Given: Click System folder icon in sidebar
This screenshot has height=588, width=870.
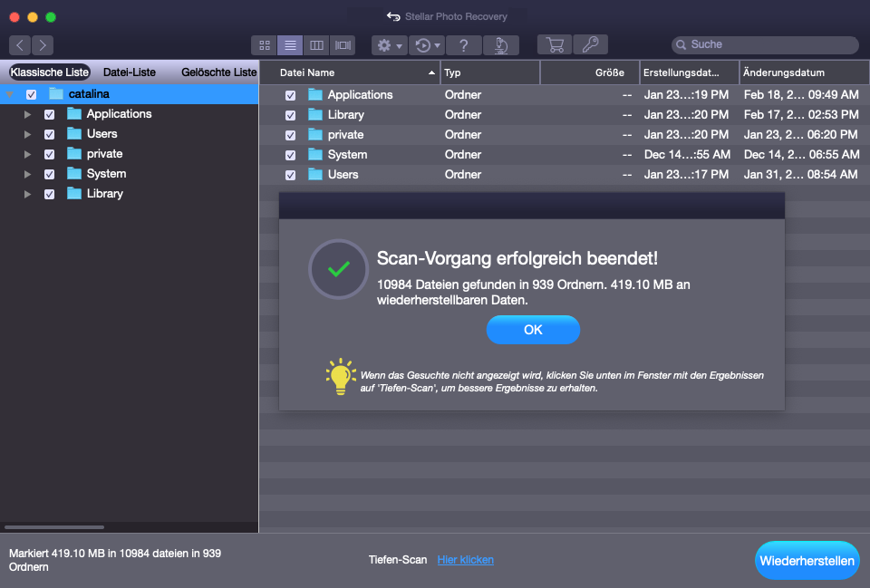Looking at the screenshot, I should coord(74,173).
